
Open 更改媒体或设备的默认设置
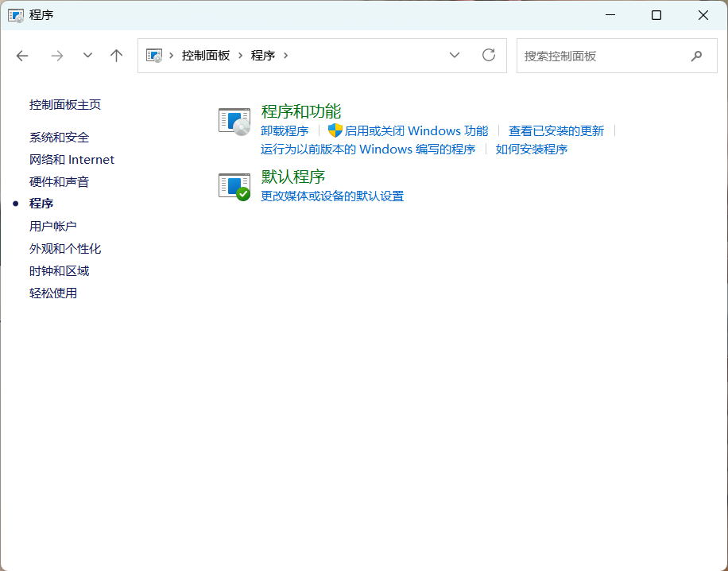pos(332,196)
